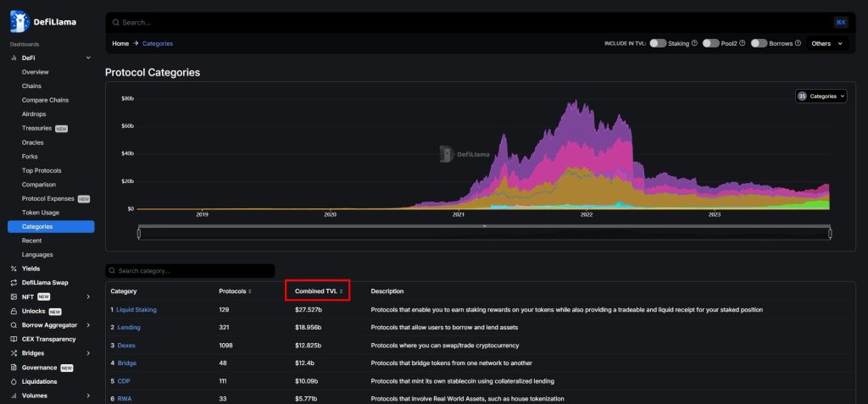Click the DefiLlama Swap arrows icon

tap(14, 283)
